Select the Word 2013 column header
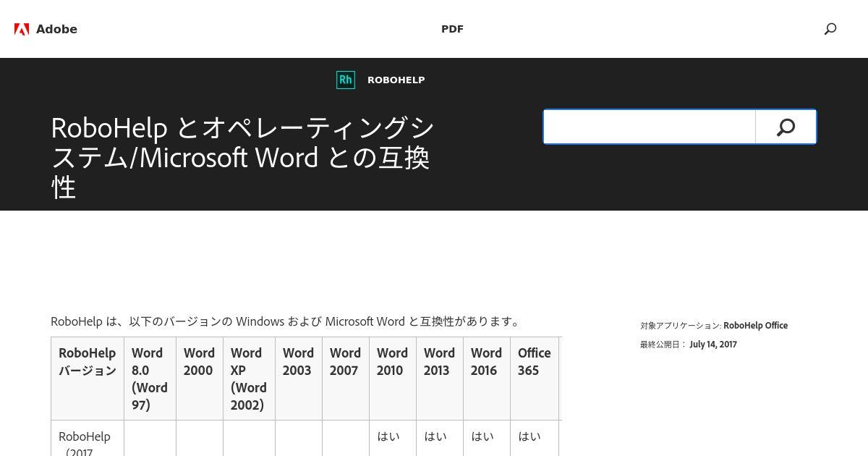This screenshot has width=868, height=456. pyautogui.click(x=439, y=379)
